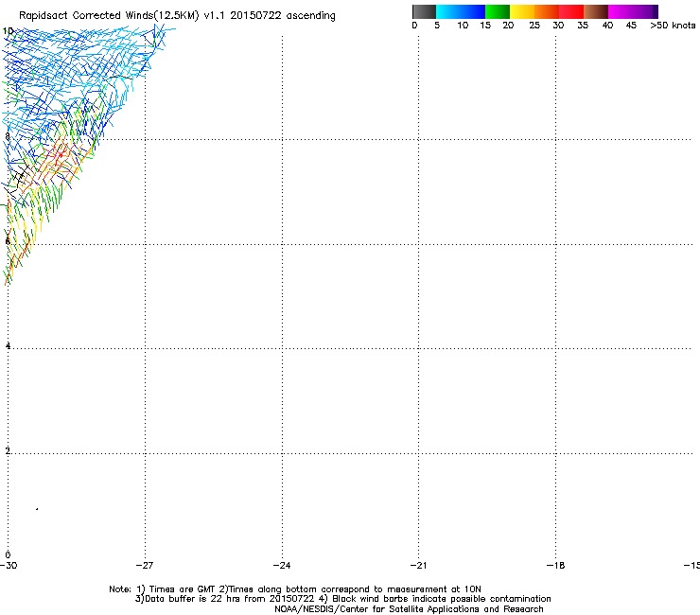Click the 'Times are GMT' note line
Screen dimensions: 700x615
[x=295, y=589]
